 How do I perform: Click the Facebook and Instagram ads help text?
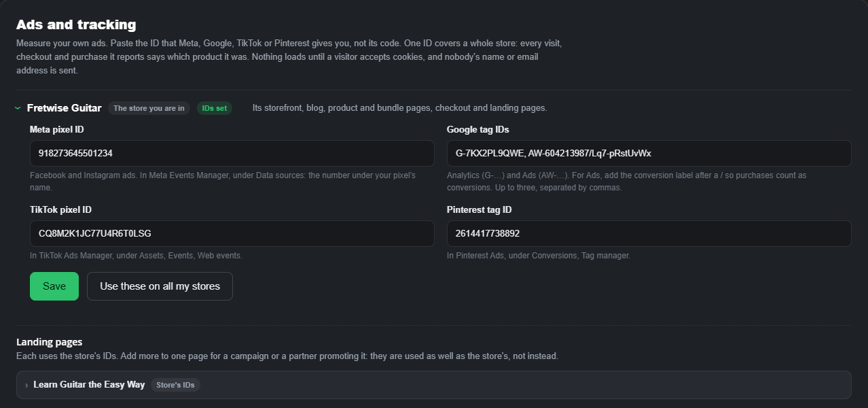pyautogui.click(x=223, y=182)
